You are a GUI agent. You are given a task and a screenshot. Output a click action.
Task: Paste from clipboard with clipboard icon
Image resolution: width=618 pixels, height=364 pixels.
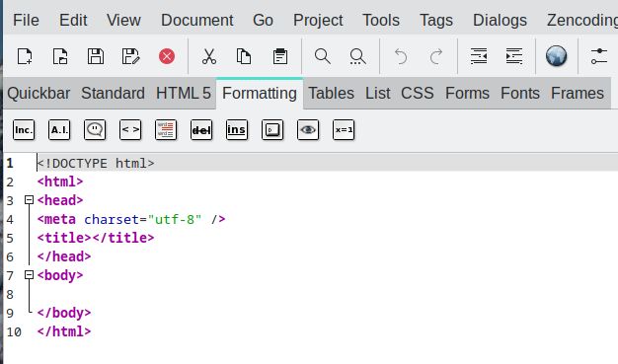coord(280,56)
